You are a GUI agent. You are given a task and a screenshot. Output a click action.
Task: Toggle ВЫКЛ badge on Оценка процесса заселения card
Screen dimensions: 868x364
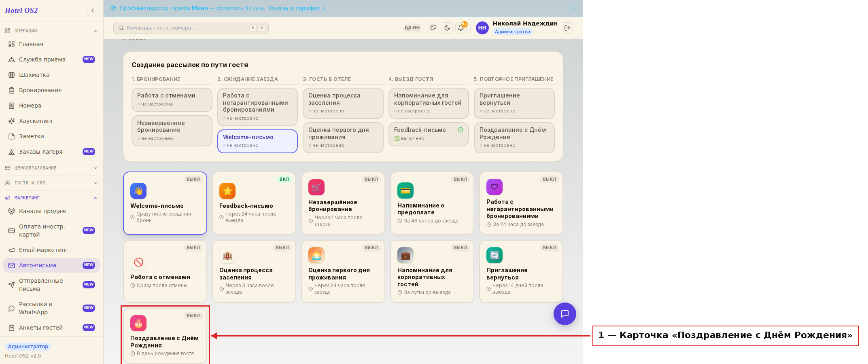(282, 248)
